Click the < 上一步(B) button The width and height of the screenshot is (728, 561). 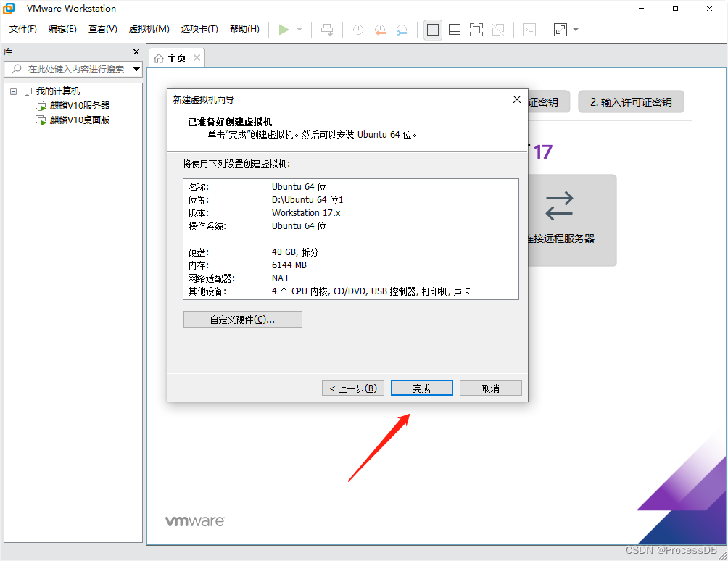[x=353, y=388]
